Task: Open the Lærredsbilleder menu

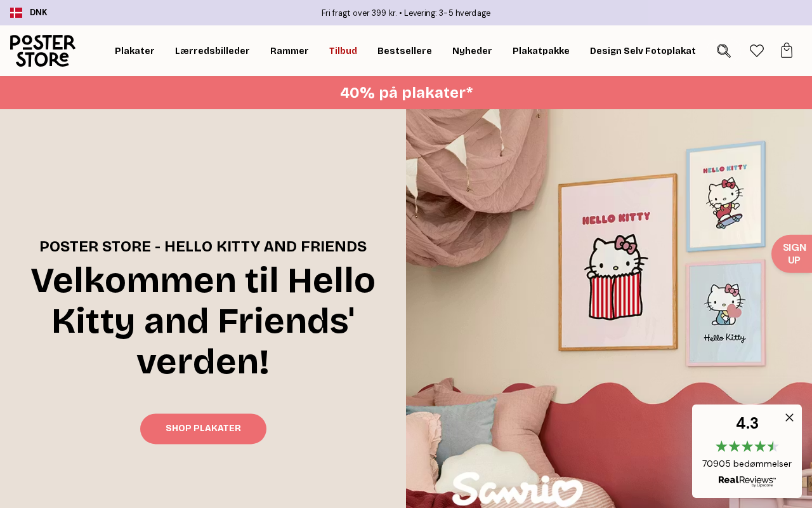Action: pos(213,51)
